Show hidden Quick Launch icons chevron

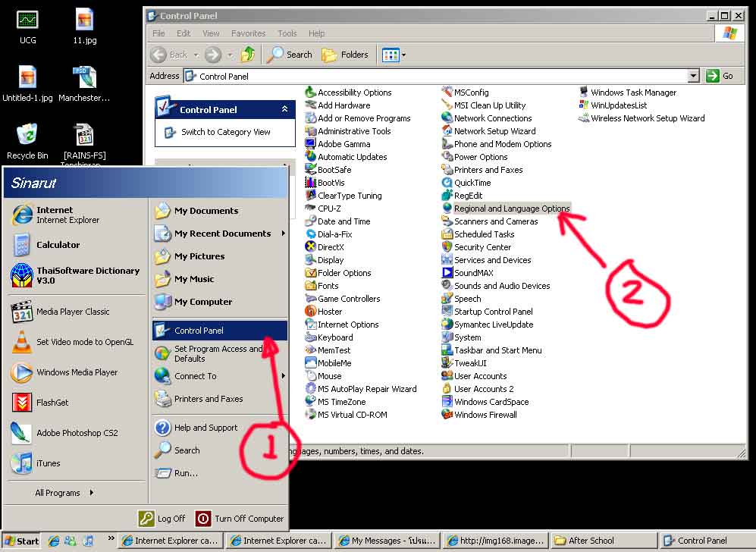pyautogui.click(x=111, y=538)
